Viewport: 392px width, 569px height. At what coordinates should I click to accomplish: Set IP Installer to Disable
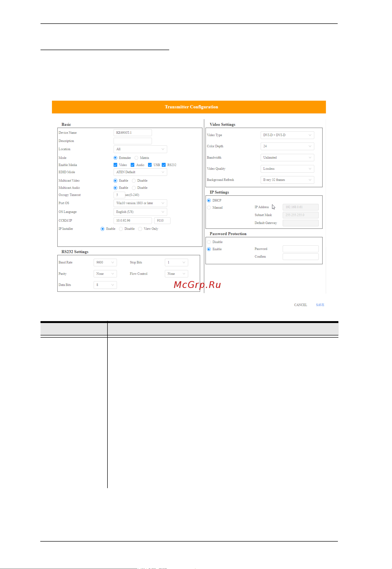click(121, 229)
